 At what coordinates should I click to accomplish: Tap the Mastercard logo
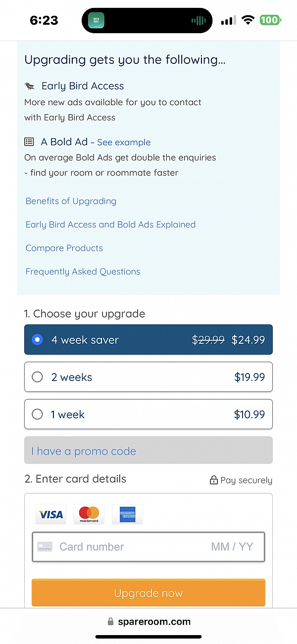tap(89, 515)
